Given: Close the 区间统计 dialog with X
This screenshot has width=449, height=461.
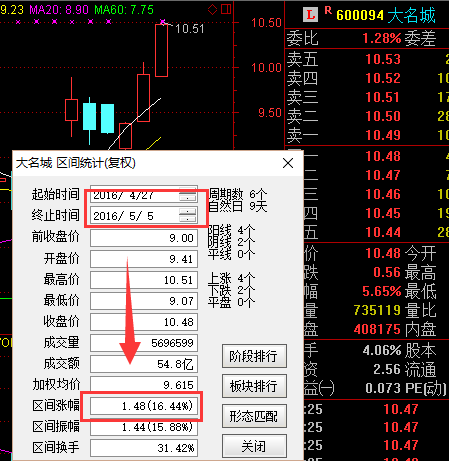Looking at the screenshot, I should (x=288, y=163).
